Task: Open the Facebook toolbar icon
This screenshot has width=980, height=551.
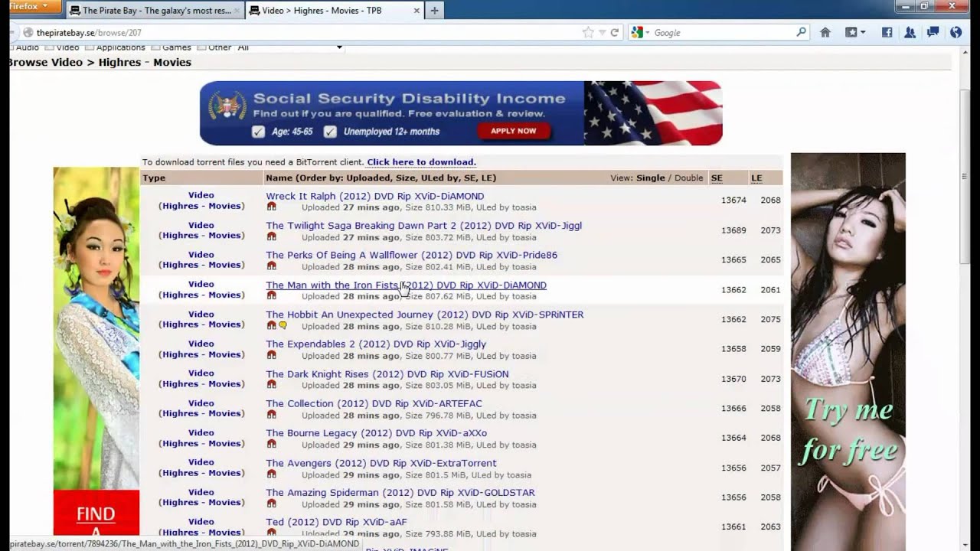Action: pos(887,32)
